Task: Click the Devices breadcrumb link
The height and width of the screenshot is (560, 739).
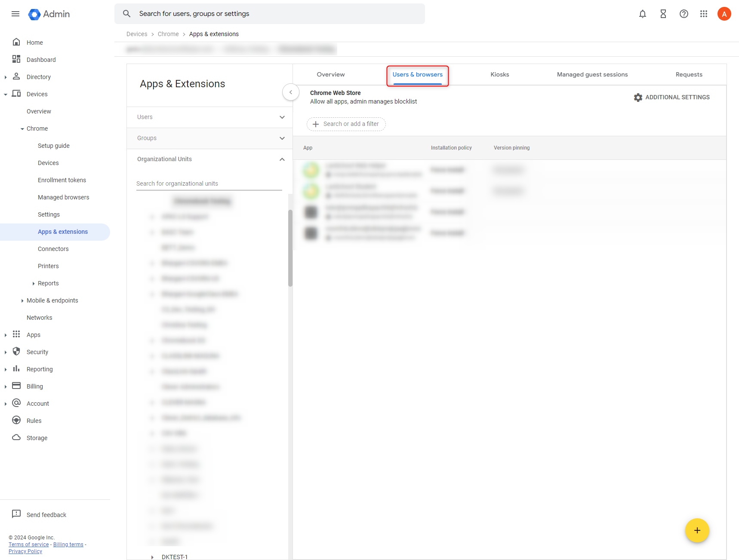Action: point(137,34)
